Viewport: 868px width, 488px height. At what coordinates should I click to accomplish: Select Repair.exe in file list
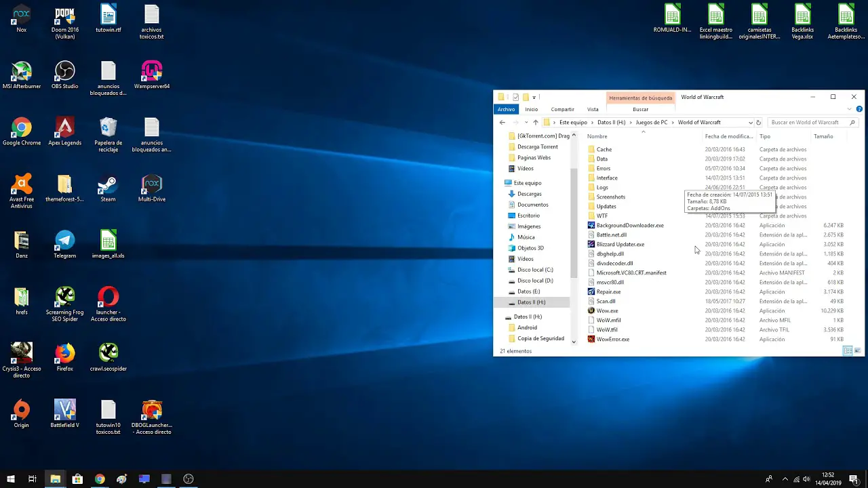[x=608, y=291]
